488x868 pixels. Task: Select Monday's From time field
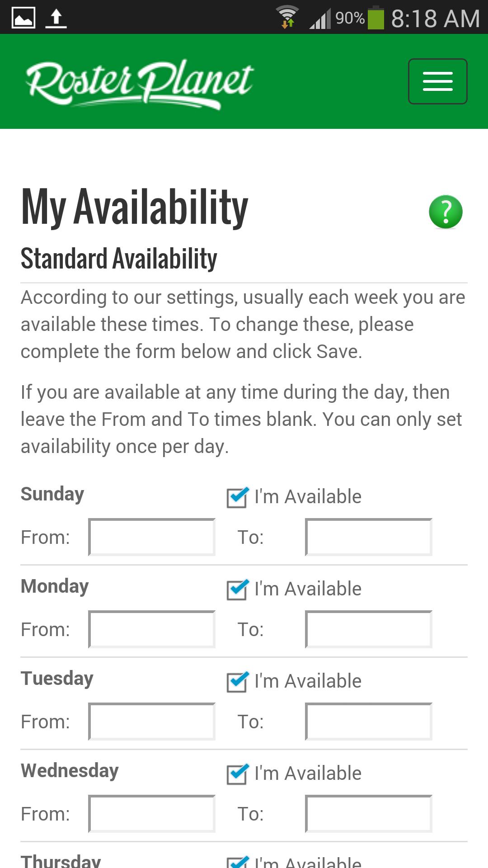point(152,629)
